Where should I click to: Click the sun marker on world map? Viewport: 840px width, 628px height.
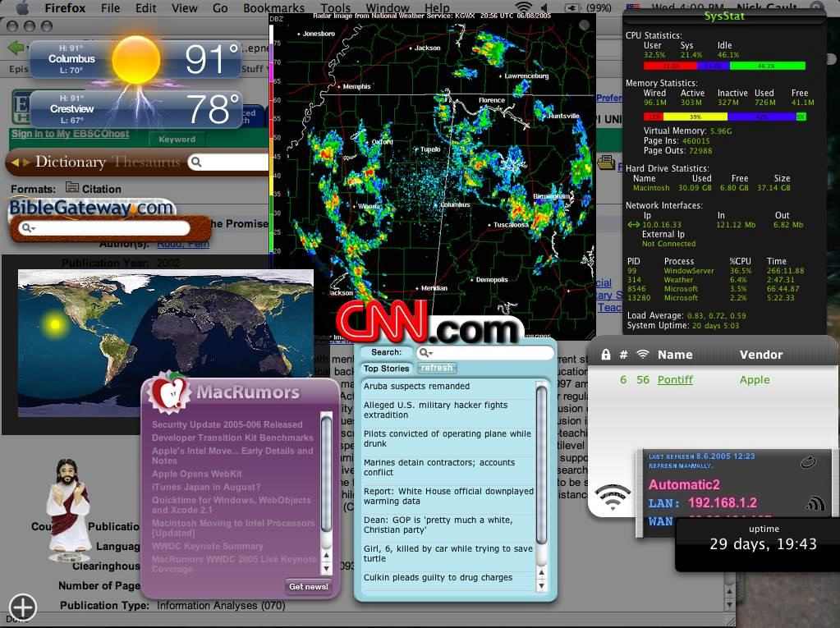(55, 324)
